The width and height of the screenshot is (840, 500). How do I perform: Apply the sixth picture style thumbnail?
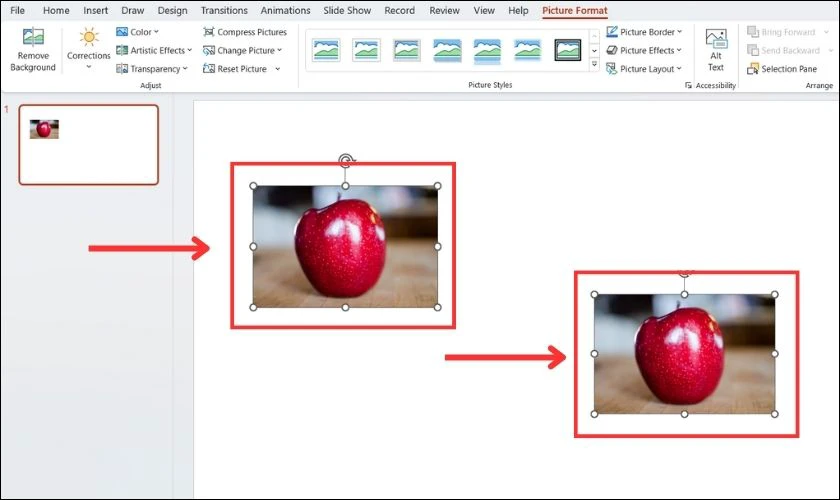click(x=527, y=50)
